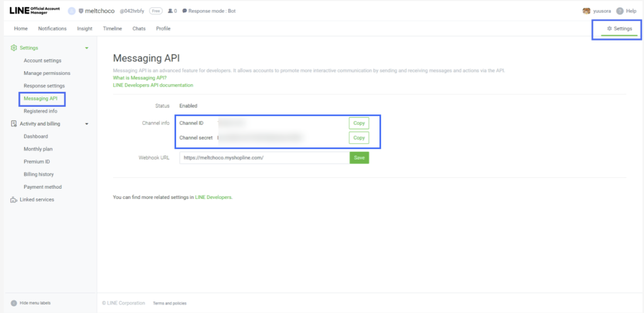Open the Profile tab
The width and height of the screenshot is (644, 313).
(x=163, y=28)
